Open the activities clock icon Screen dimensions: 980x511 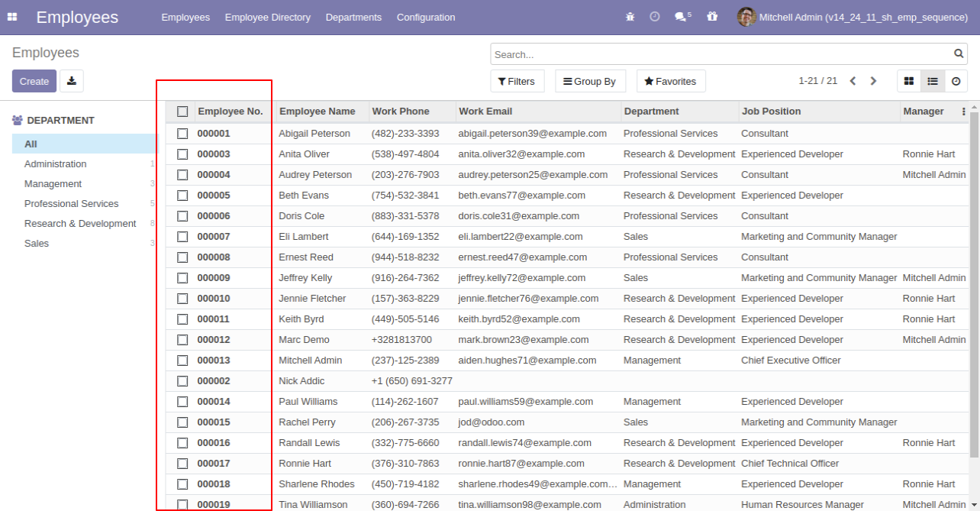point(655,17)
